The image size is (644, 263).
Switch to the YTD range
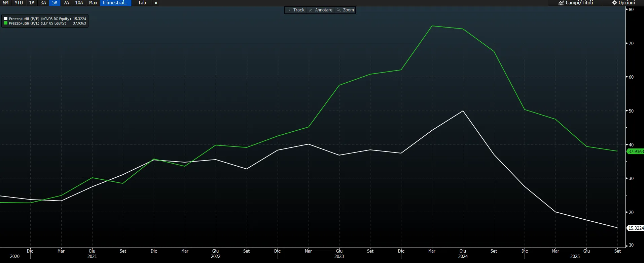point(19,3)
